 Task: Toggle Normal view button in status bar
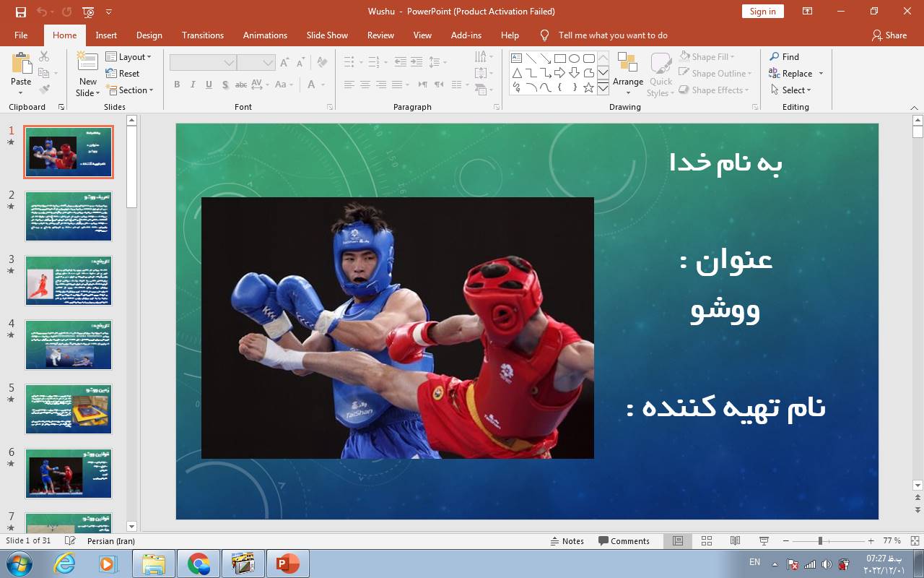tap(678, 541)
